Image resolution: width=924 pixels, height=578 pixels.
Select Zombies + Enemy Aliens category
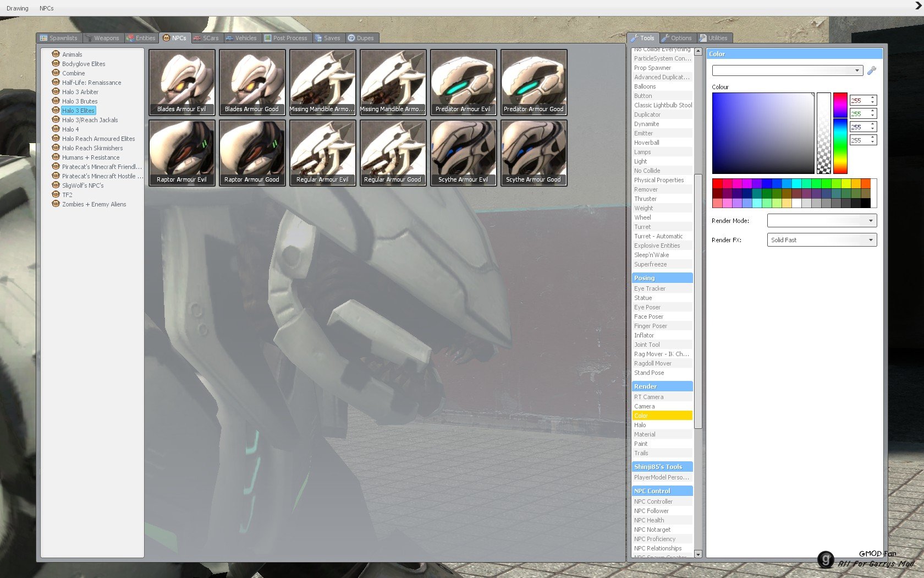click(94, 204)
